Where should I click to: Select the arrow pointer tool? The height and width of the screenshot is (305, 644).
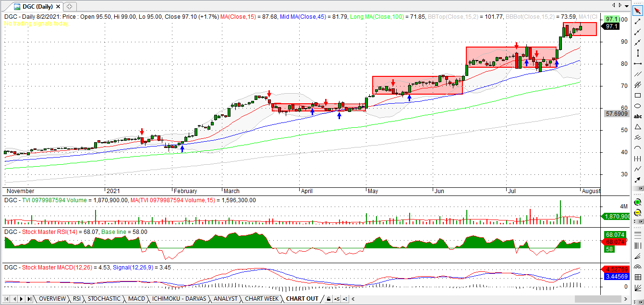pyautogui.click(x=638, y=12)
